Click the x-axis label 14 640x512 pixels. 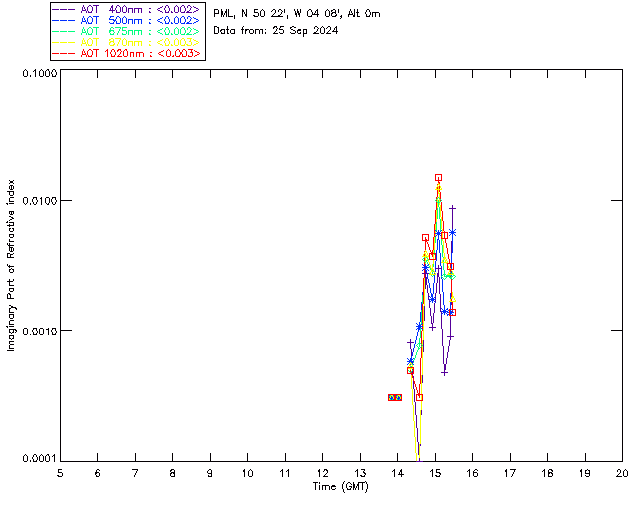[x=398, y=473]
